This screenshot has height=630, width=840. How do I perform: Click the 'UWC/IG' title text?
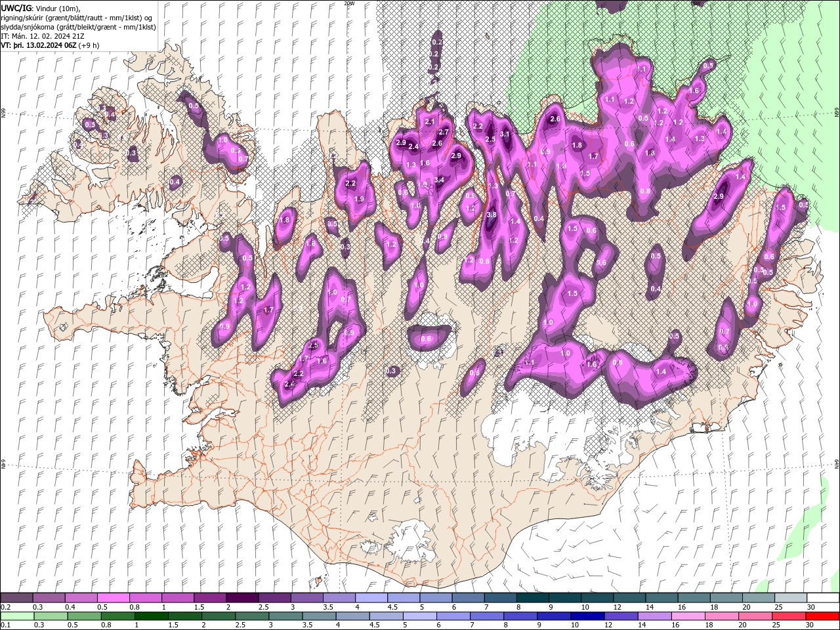point(15,7)
